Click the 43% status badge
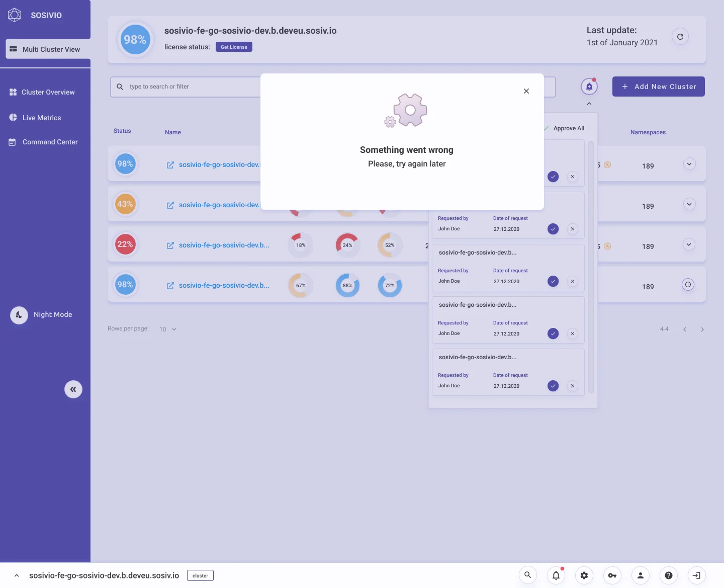724x588 pixels. (x=125, y=204)
